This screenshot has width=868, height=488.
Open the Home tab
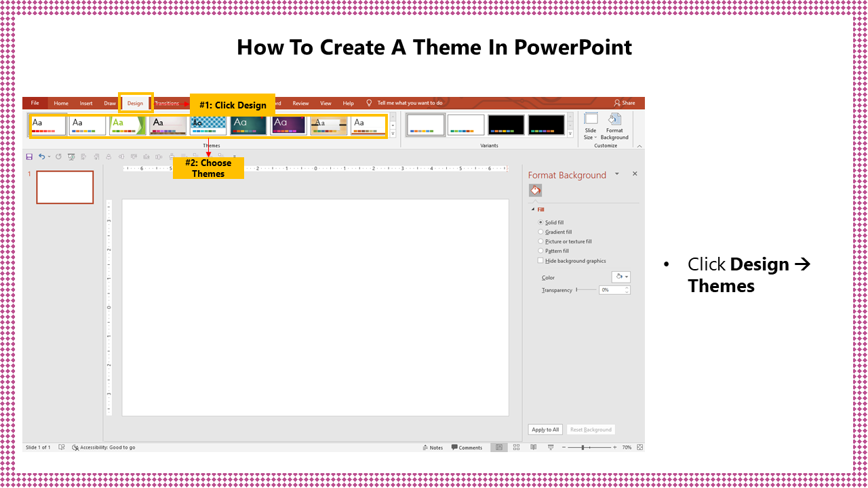pyautogui.click(x=61, y=103)
